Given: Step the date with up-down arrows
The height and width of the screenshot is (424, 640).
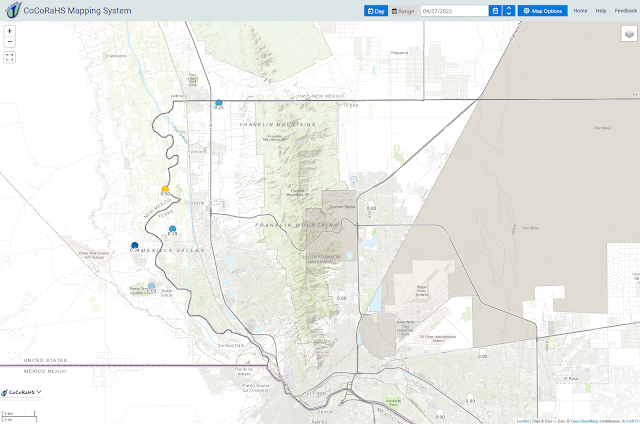Looking at the screenshot, I should 509,11.
